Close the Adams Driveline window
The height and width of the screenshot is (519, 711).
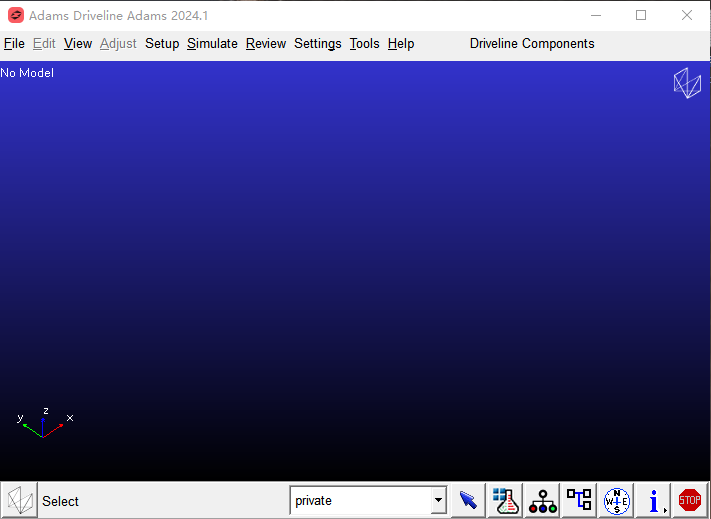click(687, 15)
